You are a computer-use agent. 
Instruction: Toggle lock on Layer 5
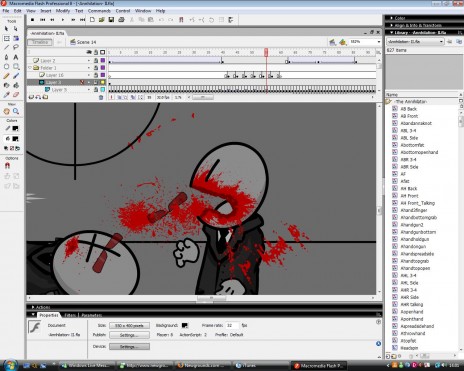96,90
